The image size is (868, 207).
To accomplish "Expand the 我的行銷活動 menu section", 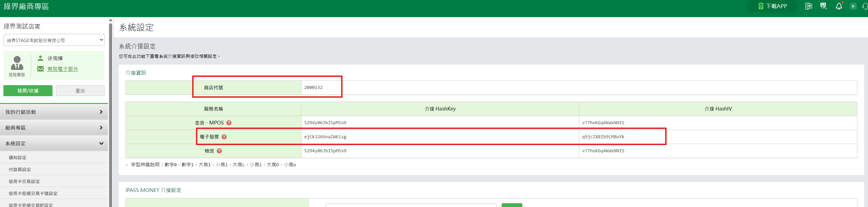I will tap(54, 112).
